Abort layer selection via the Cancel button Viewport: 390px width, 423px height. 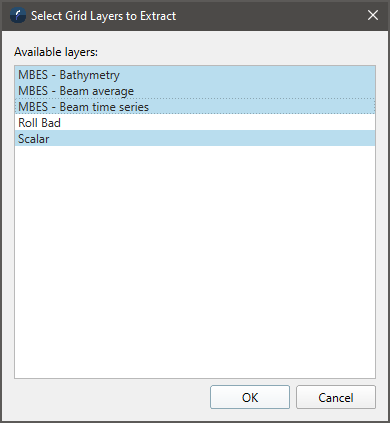coord(336,397)
